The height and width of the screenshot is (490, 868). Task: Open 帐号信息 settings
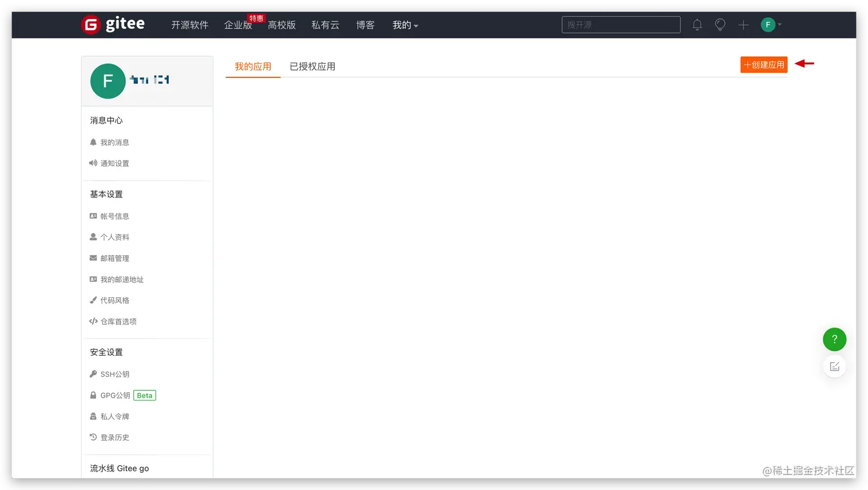pyautogui.click(x=110, y=216)
